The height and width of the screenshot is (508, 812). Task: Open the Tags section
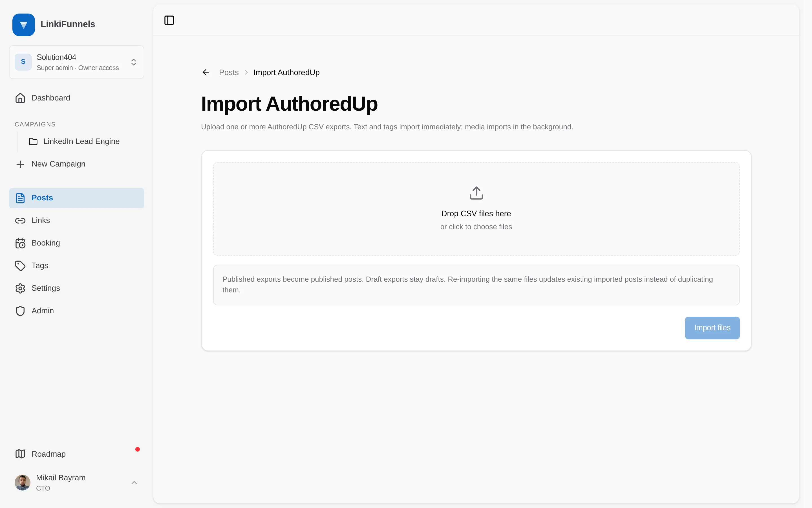point(76,265)
